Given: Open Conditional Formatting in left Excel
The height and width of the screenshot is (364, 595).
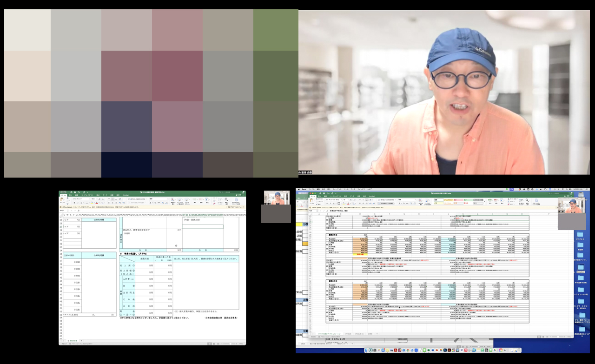Looking at the screenshot, I should click(x=173, y=201).
